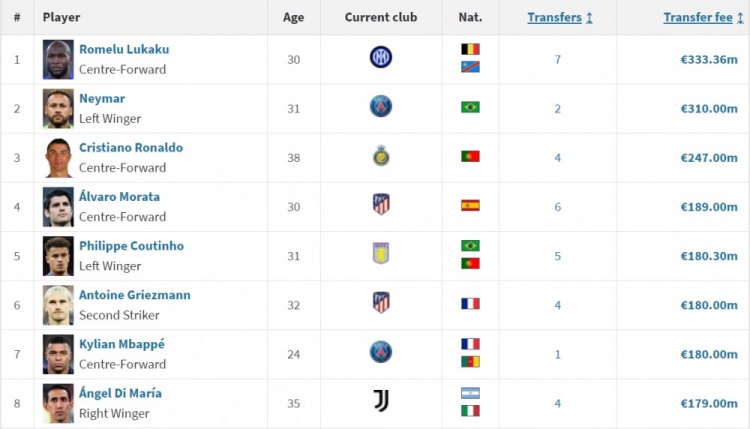This screenshot has width=750, height=429.
Task: Open Kylian Mbappé player profile link
Action: pos(122,343)
